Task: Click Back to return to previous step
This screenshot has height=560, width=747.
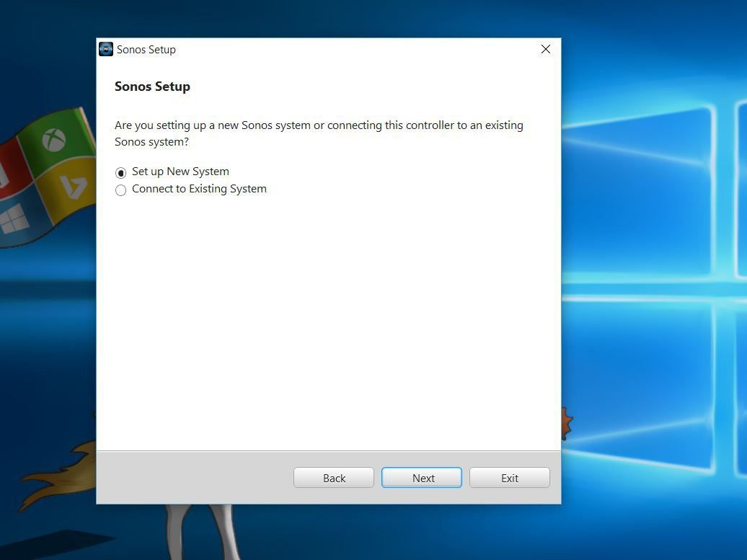Action: coord(333,478)
